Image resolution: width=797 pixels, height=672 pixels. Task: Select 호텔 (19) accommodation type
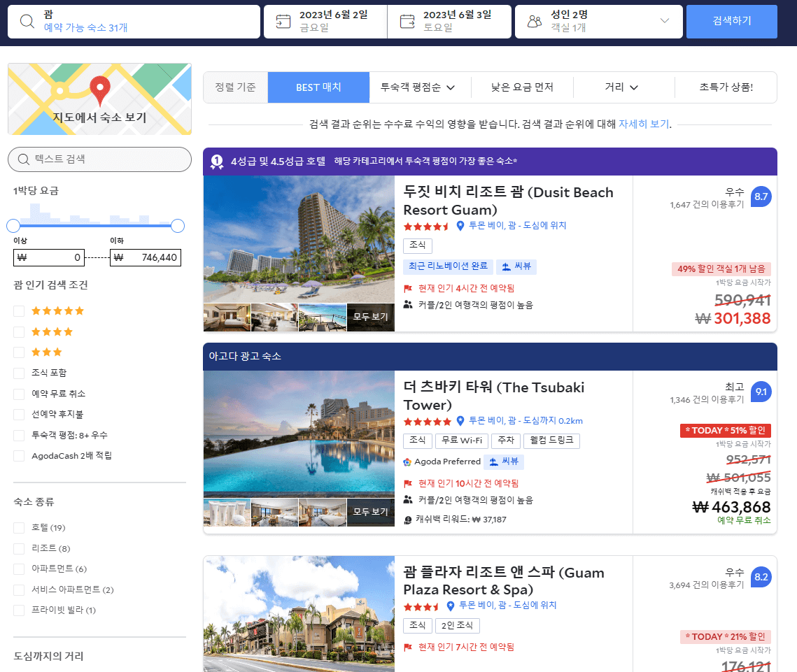[x=19, y=528]
